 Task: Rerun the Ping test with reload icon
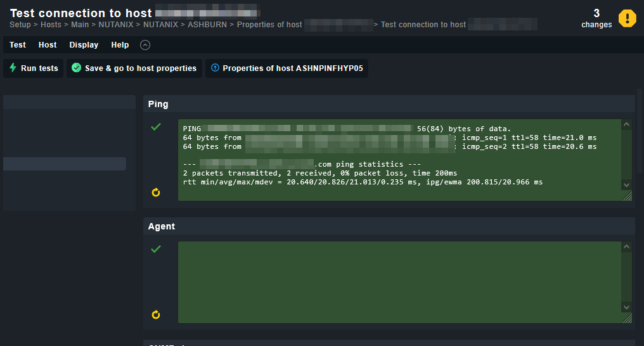pos(156,192)
